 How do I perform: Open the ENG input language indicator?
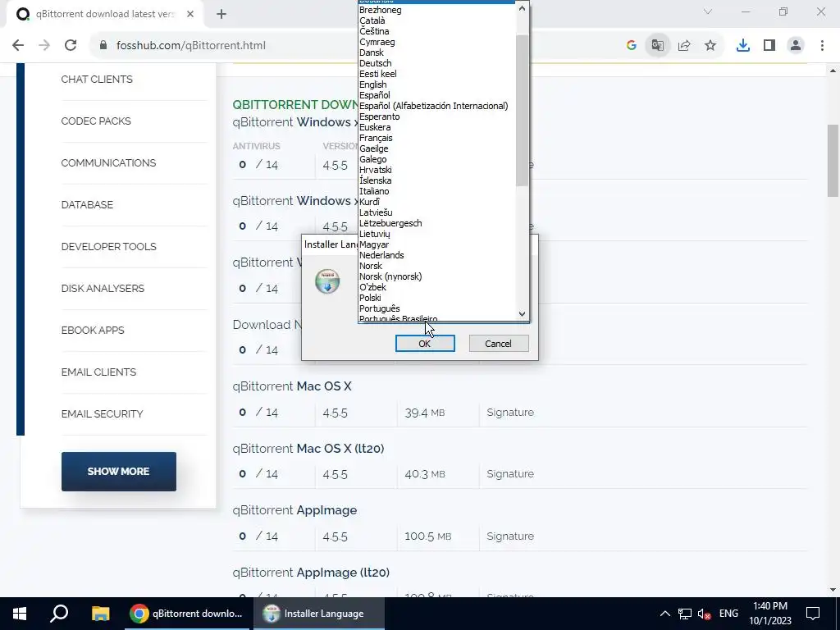point(728,614)
